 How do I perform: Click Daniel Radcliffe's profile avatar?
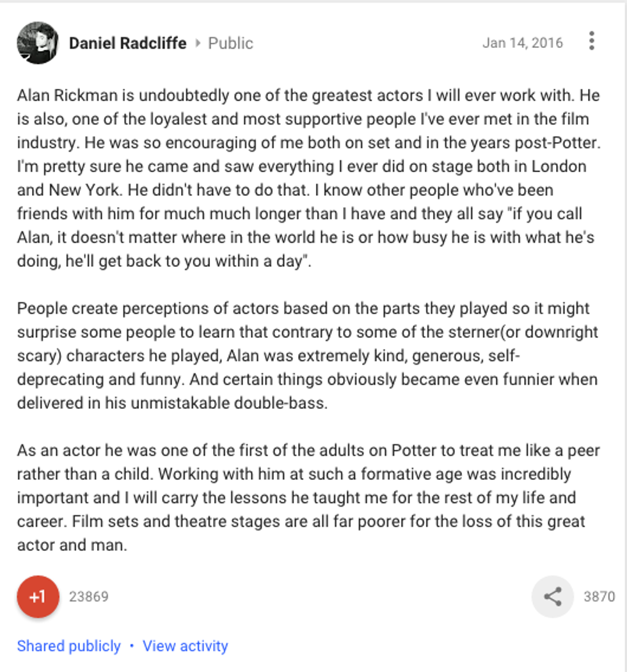[38, 43]
